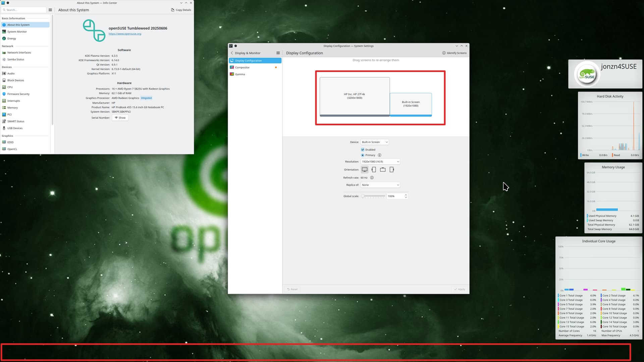The height and width of the screenshot is (362, 644).
Task: Open the Info Center hamburger menu
Action: click(x=50, y=10)
